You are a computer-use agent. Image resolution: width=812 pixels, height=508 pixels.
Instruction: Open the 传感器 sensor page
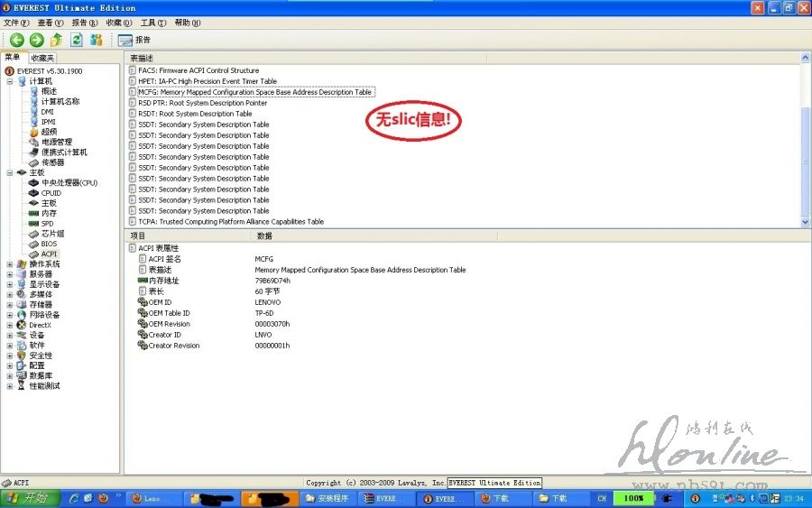click(x=52, y=162)
